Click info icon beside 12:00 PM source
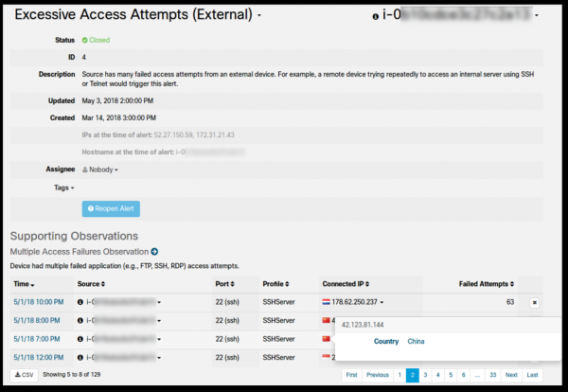The width and height of the screenshot is (568, 392). click(x=80, y=356)
